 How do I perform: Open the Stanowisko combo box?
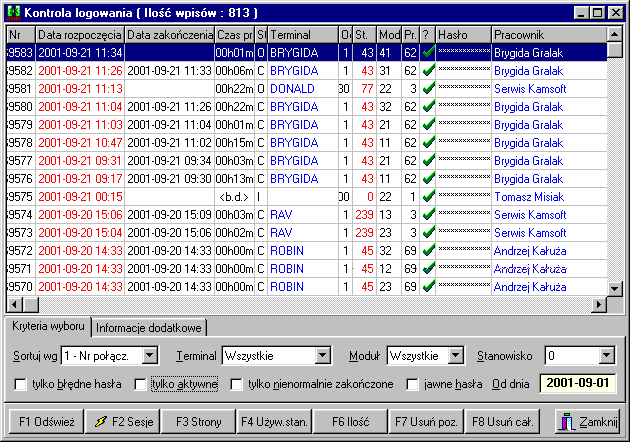[606, 355]
